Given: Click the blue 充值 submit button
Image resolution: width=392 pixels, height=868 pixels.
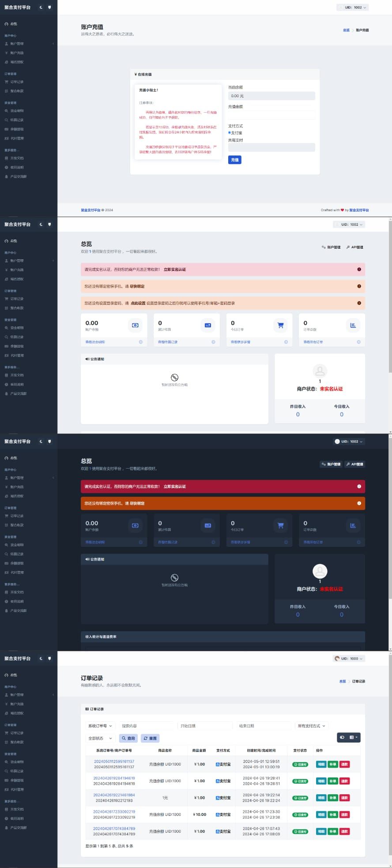Looking at the screenshot, I should pyautogui.click(x=235, y=160).
